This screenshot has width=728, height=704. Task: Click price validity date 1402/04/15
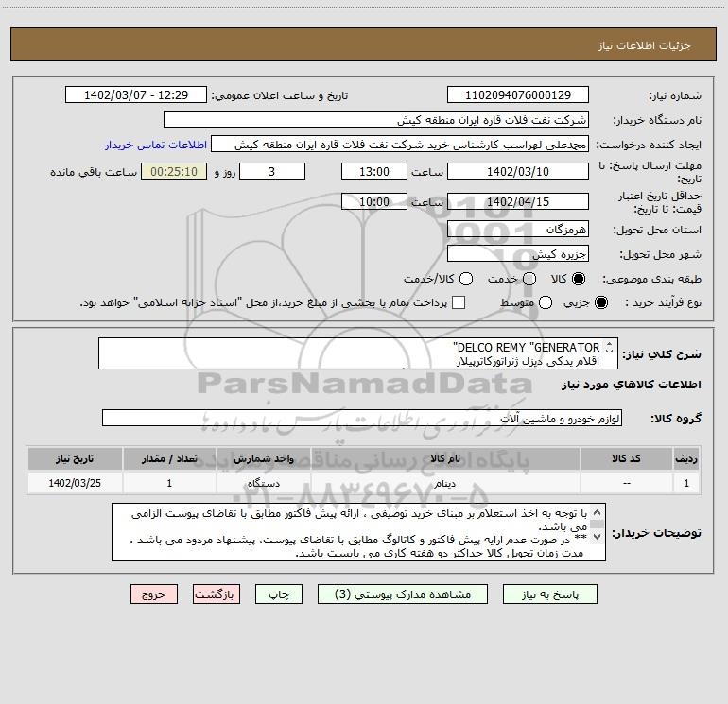click(x=518, y=201)
